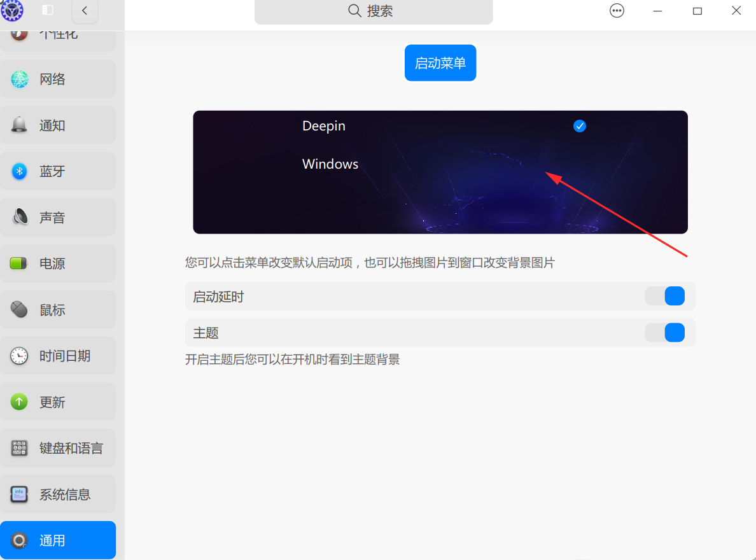This screenshot has height=560, width=756.
Task: Open the 时间日期 settings
Action: click(58, 356)
